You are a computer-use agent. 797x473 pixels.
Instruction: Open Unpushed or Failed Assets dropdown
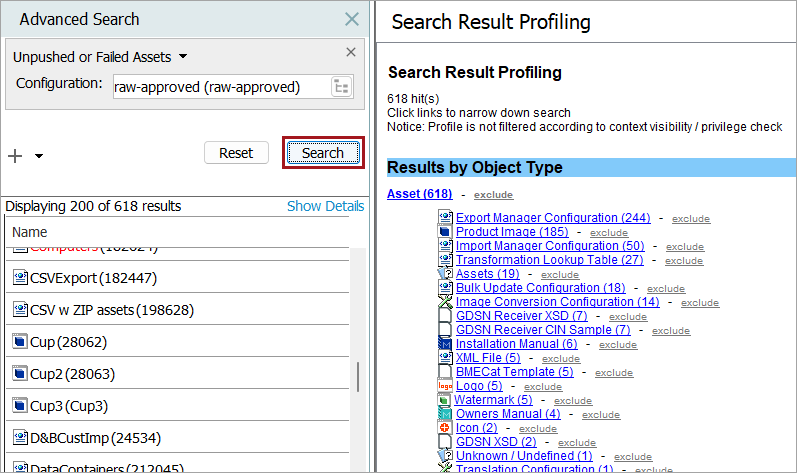click(183, 57)
